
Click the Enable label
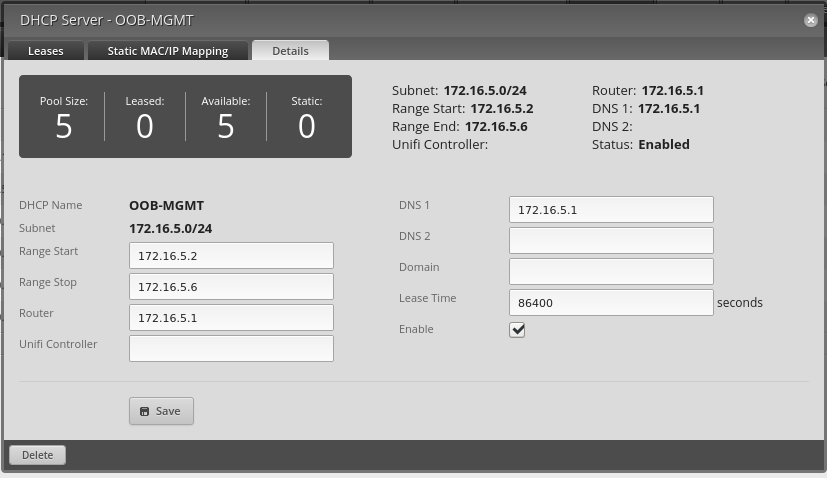tap(416, 329)
